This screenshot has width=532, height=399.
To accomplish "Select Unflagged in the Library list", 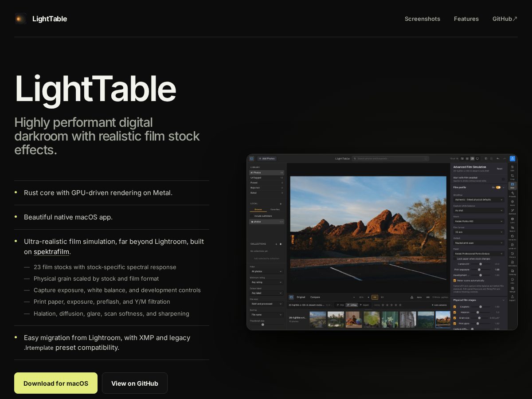I will (266, 178).
